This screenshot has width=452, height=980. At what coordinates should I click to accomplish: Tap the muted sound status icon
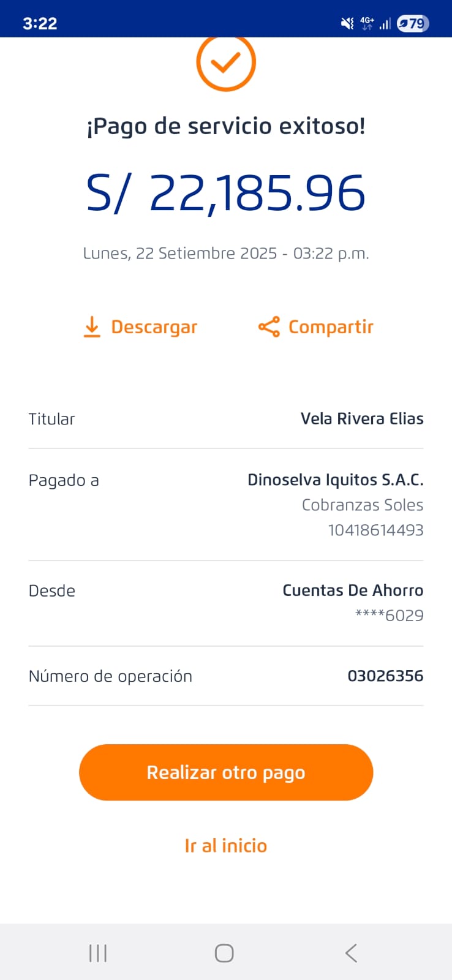347,23
